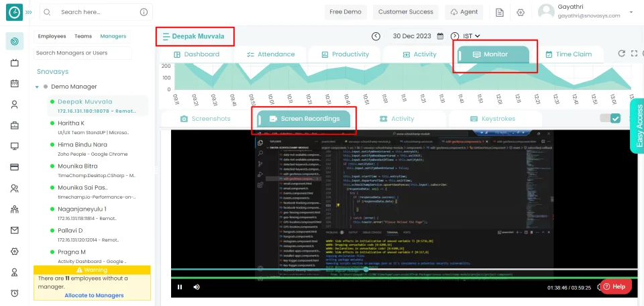Select Deepak Muvvala in the employee list
Image resolution: width=644 pixels, height=306 pixels.
(98, 105)
